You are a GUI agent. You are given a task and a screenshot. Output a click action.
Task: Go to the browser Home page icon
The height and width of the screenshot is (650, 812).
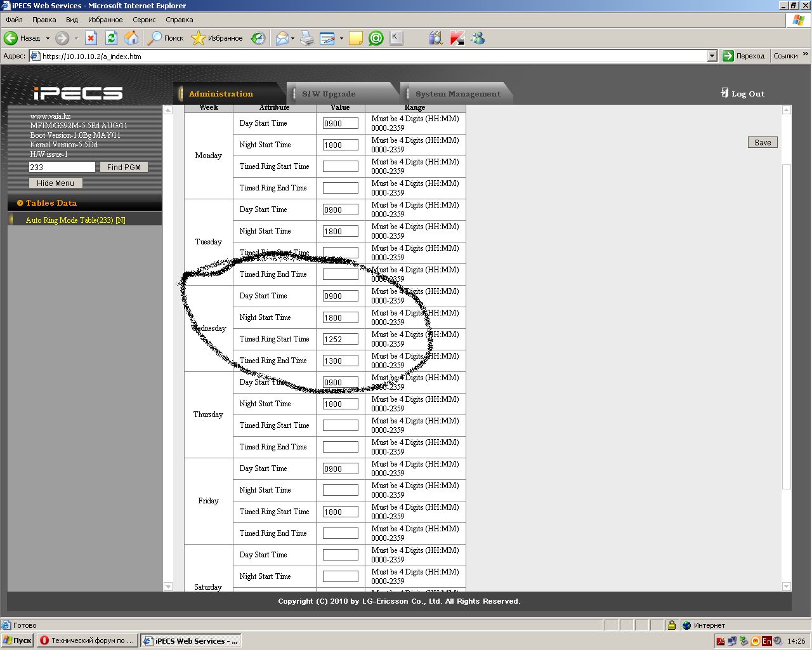(131, 38)
